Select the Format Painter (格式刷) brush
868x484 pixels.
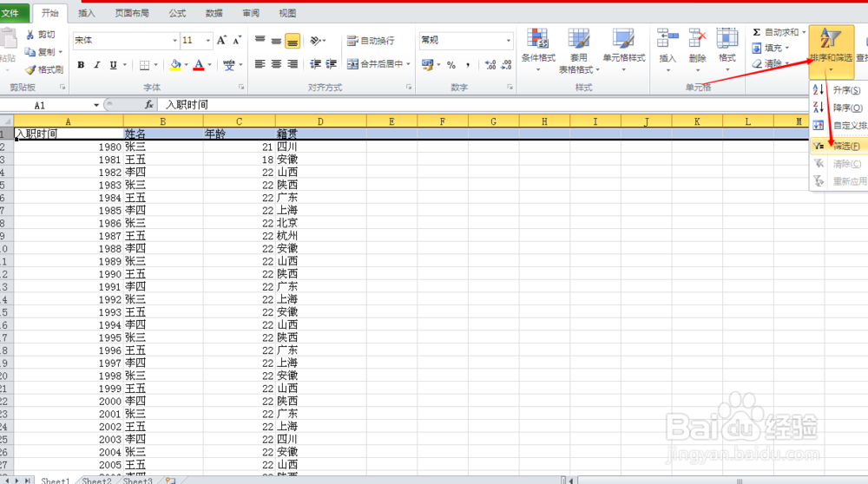(30, 69)
